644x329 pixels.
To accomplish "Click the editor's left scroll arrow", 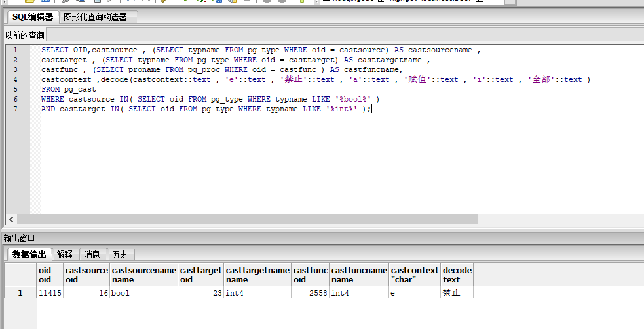I will point(12,220).
